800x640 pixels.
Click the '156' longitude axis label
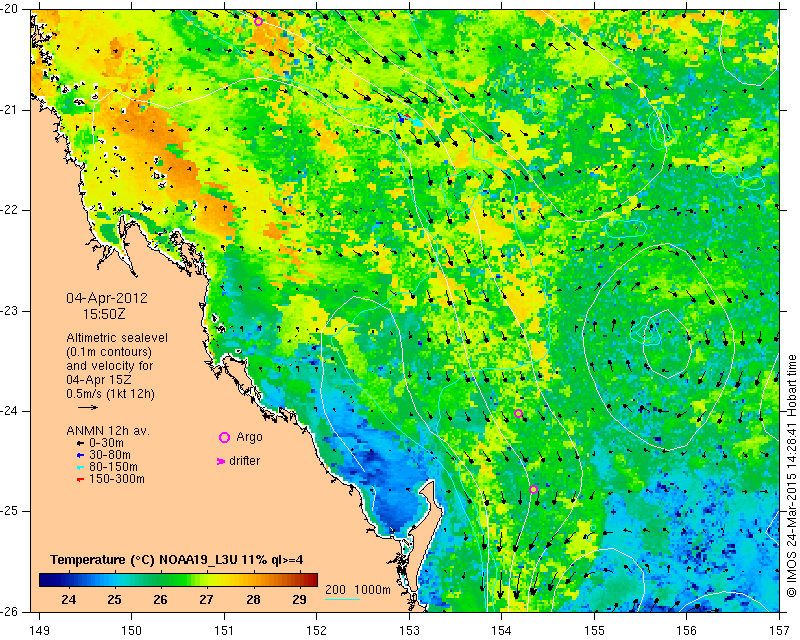click(687, 631)
